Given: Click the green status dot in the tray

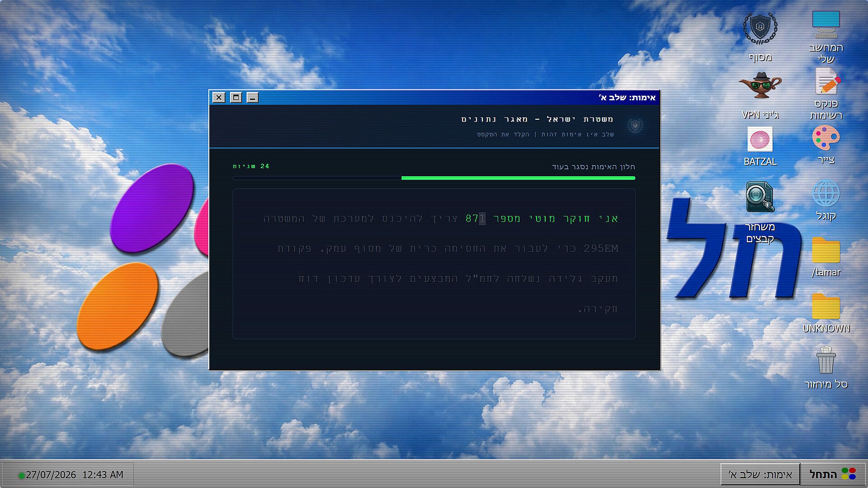Looking at the screenshot, I should point(21,475).
